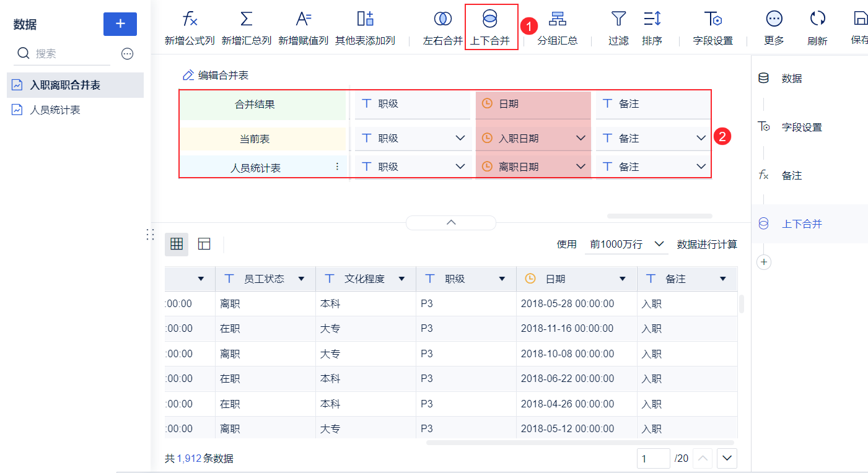
Task: Open 离职日期 field dropdown
Action: 581,167
